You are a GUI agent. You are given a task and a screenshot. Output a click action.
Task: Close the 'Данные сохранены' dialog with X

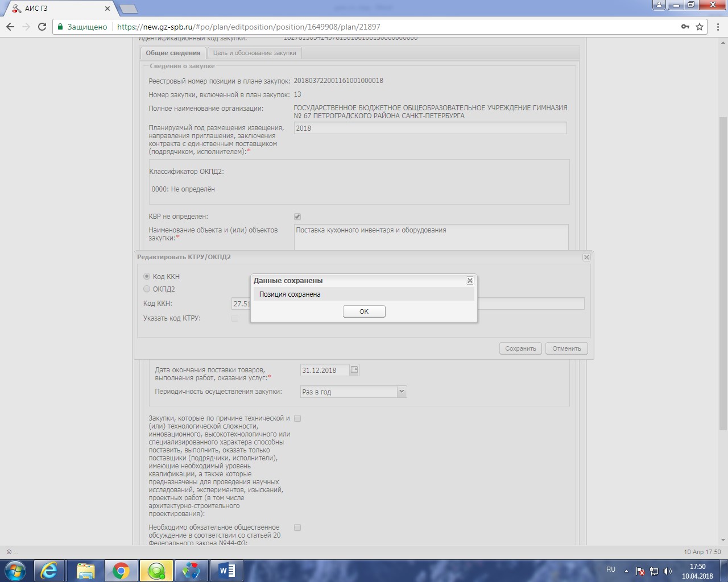(x=470, y=280)
